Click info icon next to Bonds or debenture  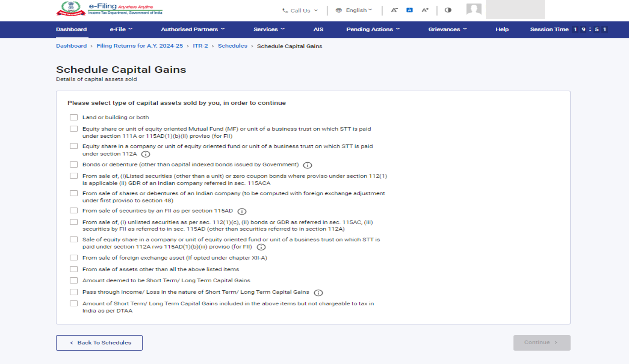tap(307, 165)
